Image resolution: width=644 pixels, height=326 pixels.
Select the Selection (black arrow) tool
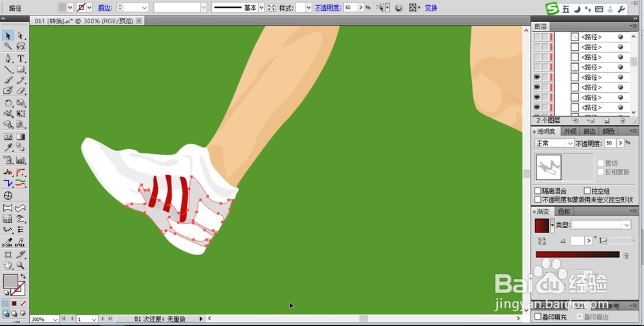pyautogui.click(x=8, y=36)
